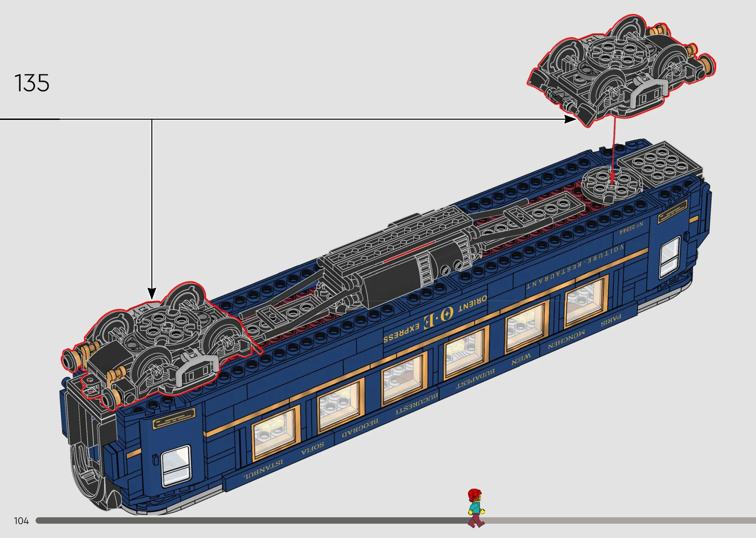Click the 'MÜNCHEN' destination text

coord(566,339)
